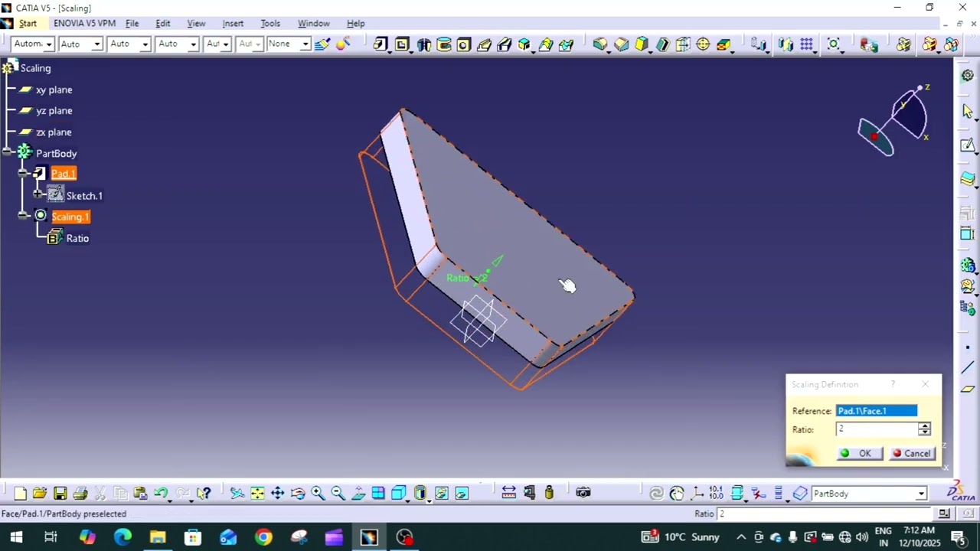This screenshot has width=980, height=551.
Task: Click the Capture camera icon
Action: tap(583, 494)
